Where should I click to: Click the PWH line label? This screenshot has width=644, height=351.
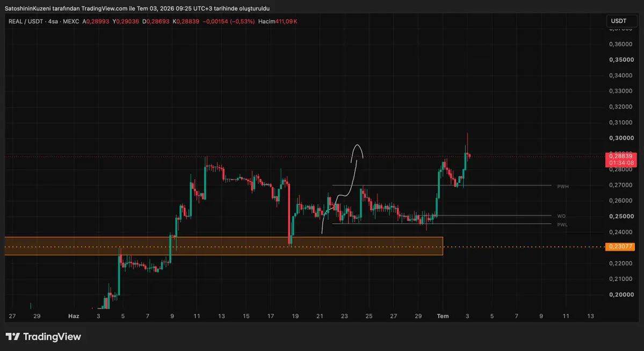(x=563, y=187)
